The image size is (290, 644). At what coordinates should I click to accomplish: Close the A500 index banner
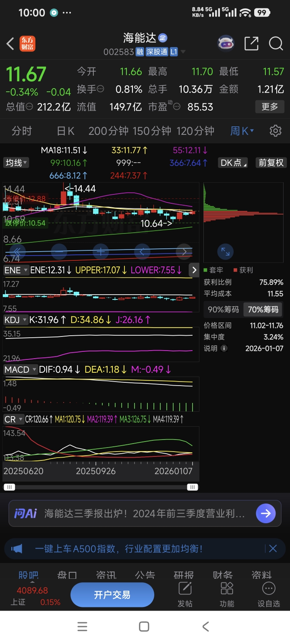(273, 549)
